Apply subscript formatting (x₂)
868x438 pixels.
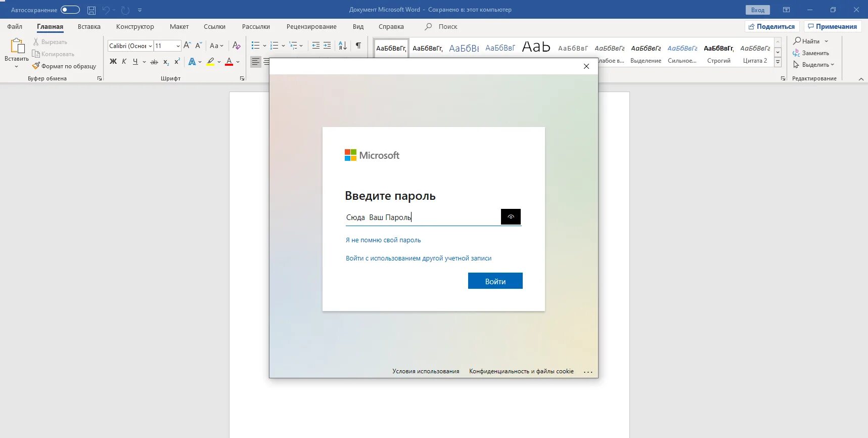pos(166,62)
